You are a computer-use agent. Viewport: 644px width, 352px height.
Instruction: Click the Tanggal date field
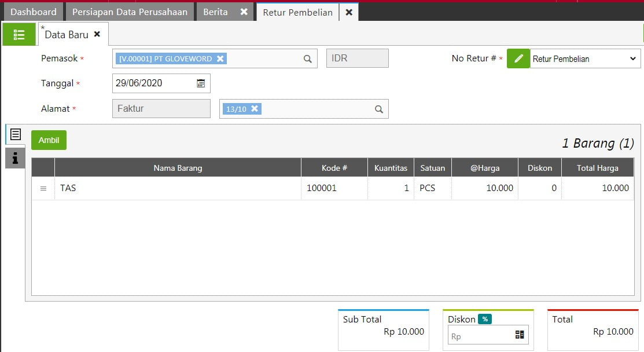click(x=161, y=83)
